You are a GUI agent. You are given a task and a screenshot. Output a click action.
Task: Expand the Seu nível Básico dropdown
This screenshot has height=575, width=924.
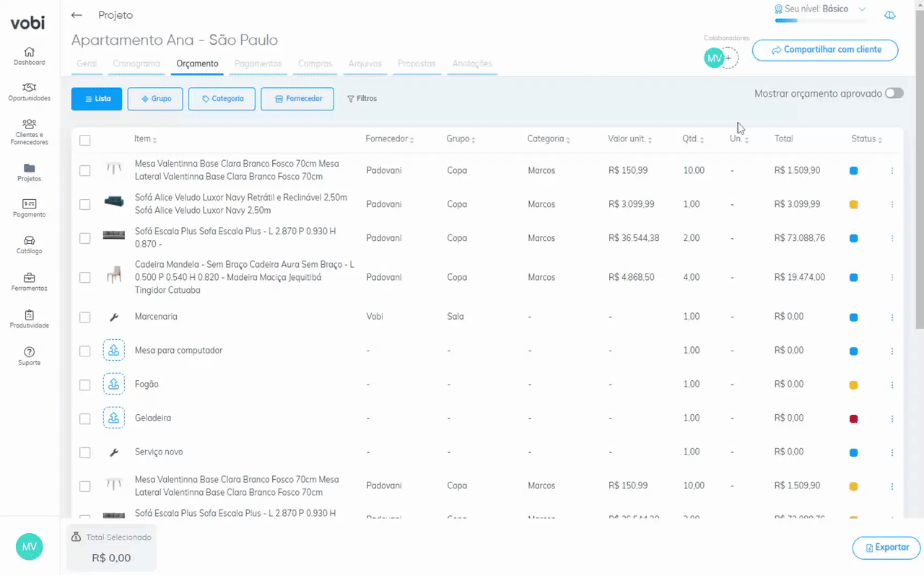tap(862, 9)
